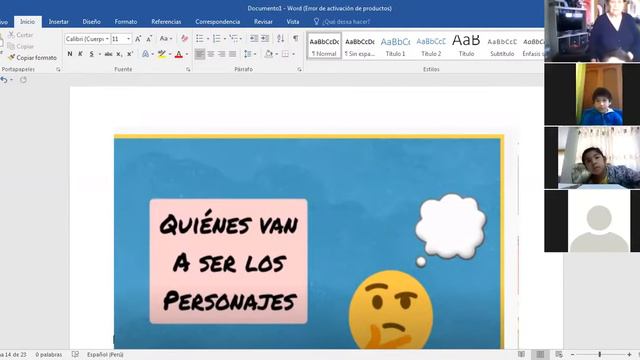Image resolution: width=640 pixels, height=360 pixels.
Task: Decrease font size
Action: 149,39
